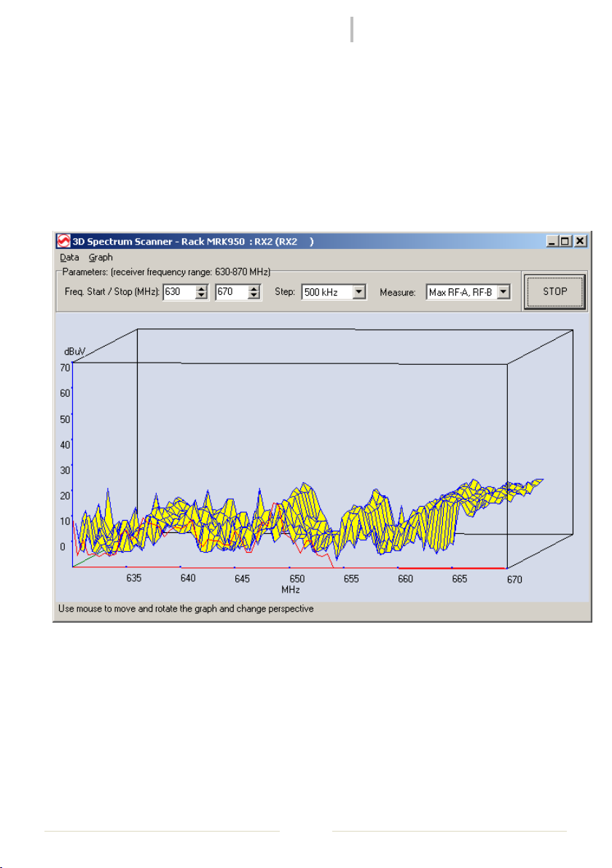This screenshot has width=612, height=868.
Task: Increase the start frequency with up arrow
Action: click(x=202, y=288)
